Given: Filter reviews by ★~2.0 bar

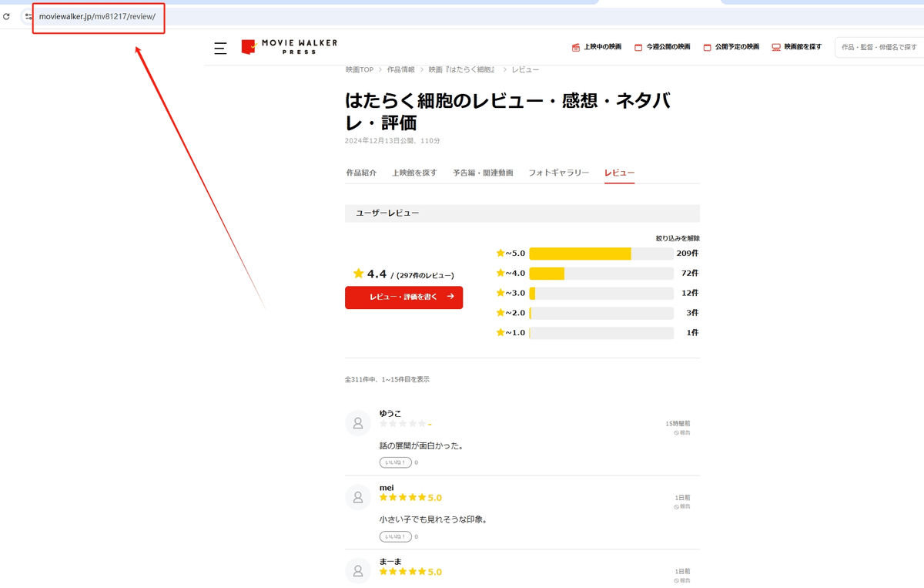Looking at the screenshot, I should [x=601, y=313].
